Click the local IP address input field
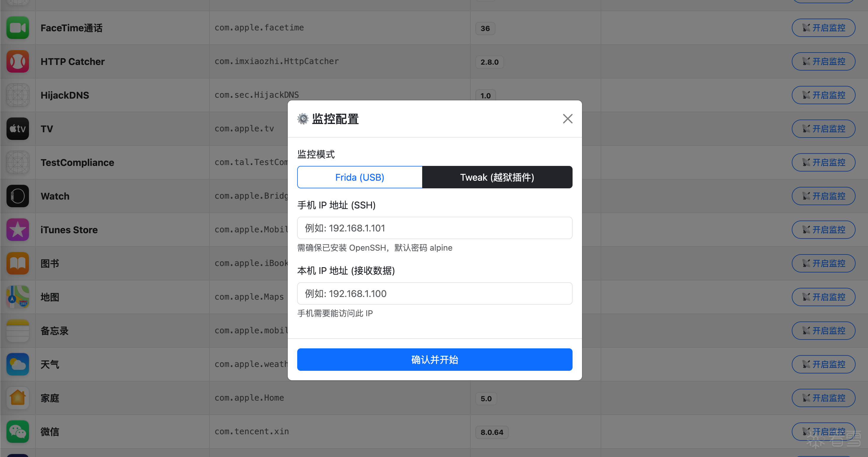This screenshot has height=457, width=868. 434,293
